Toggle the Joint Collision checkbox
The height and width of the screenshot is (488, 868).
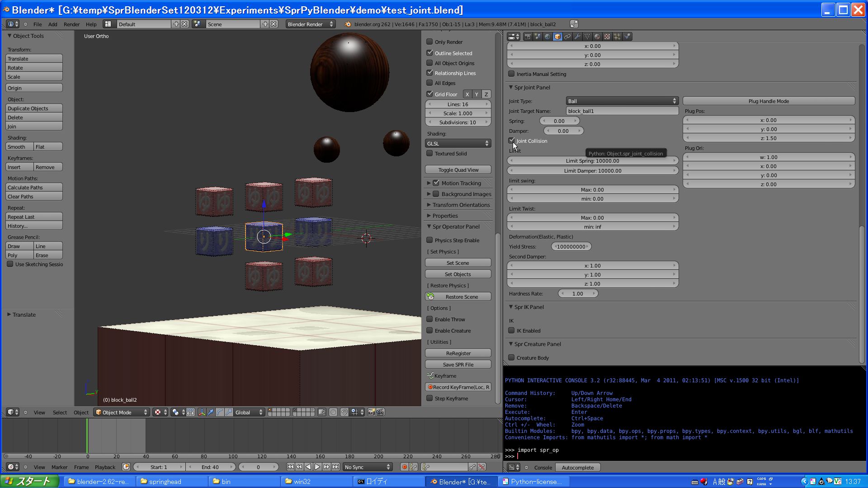point(511,141)
